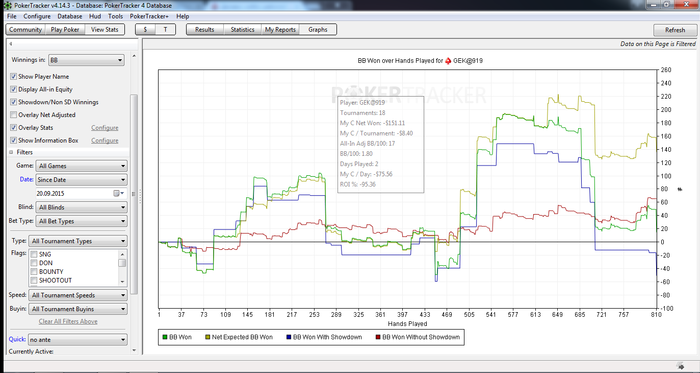This screenshot has height=373, width=700.
Task: Enable Overlay Net Adjusted checkbox
Action: point(13,115)
